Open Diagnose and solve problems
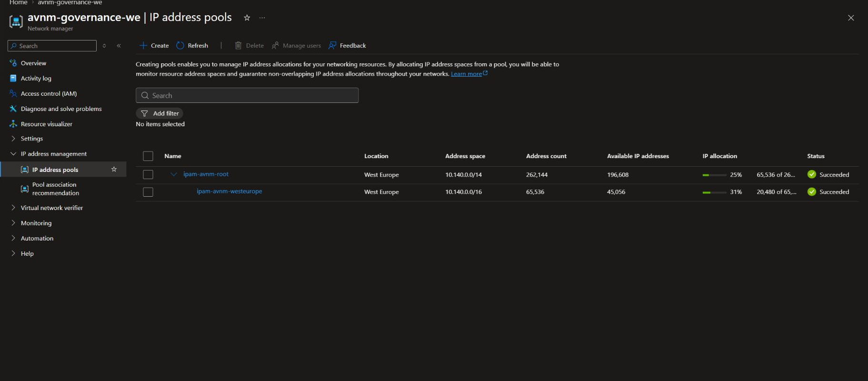The height and width of the screenshot is (381, 868). pos(61,109)
